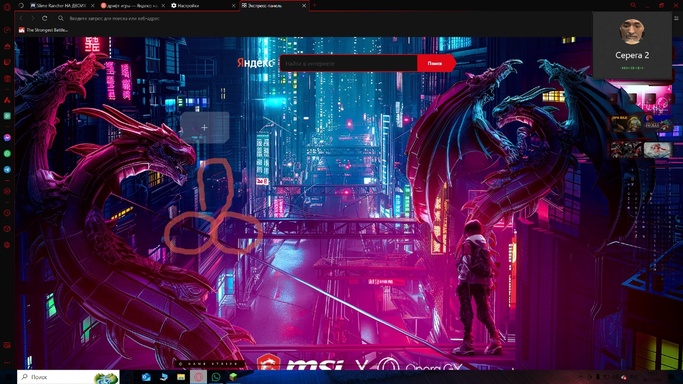This screenshot has height=384, width=683.
Task: Click the Opera GX menu logo
Action: (7, 6)
